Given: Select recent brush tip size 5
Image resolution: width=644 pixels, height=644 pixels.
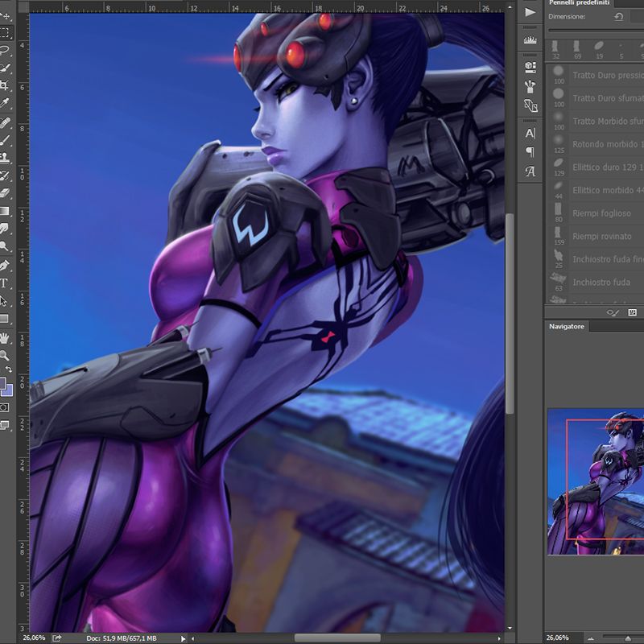Looking at the screenshot, I should (621, 50).
